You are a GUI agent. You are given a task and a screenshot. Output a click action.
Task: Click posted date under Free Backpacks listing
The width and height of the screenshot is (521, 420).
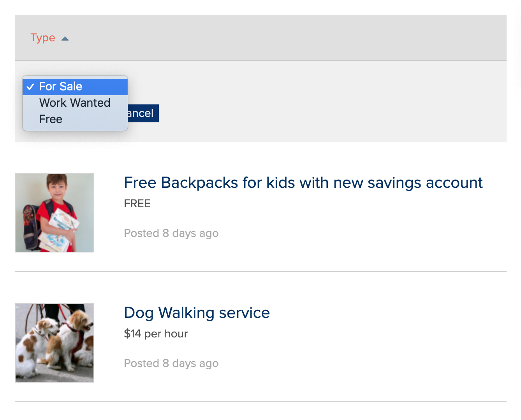pyautogui.click(x=171, y=233)
